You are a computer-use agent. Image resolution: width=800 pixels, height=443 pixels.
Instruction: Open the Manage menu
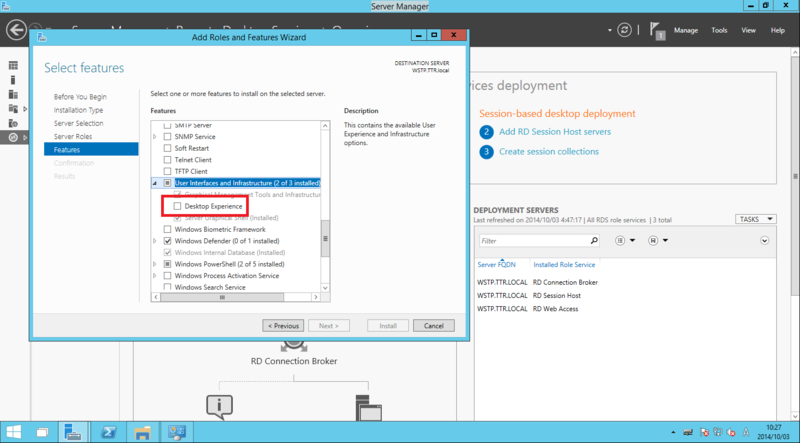click(x=686, y=30)
